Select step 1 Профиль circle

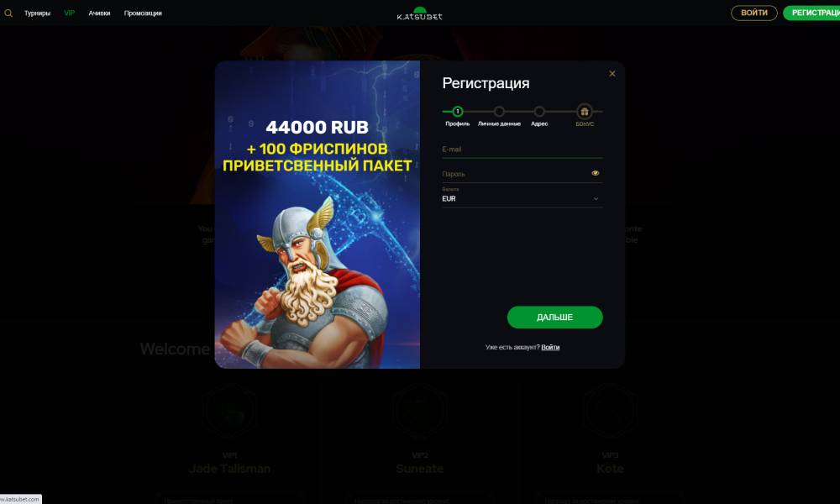point(458,112)
